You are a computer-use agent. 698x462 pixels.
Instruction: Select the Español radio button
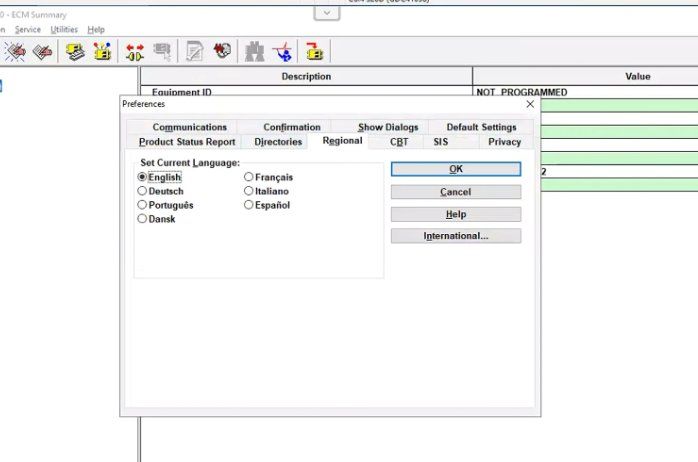(x=249, y=205)
